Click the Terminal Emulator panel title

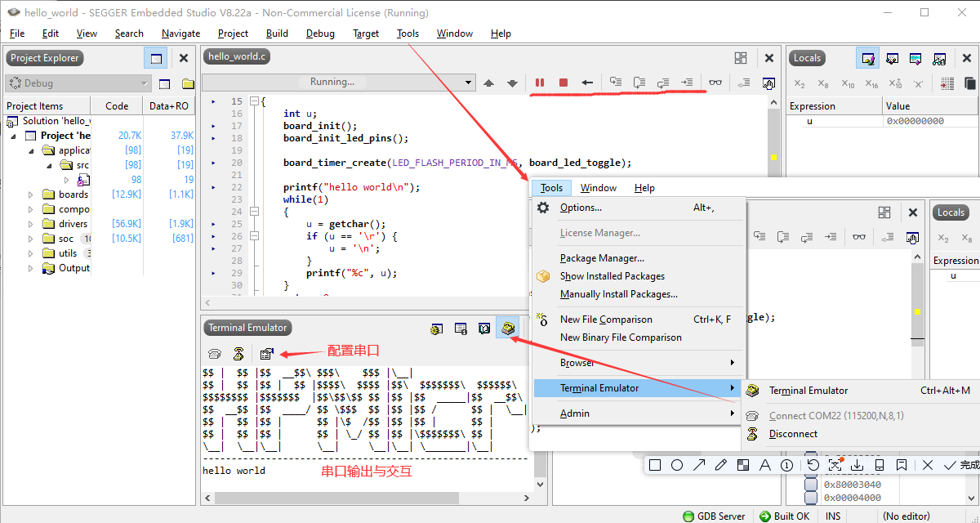pos(247,328)
